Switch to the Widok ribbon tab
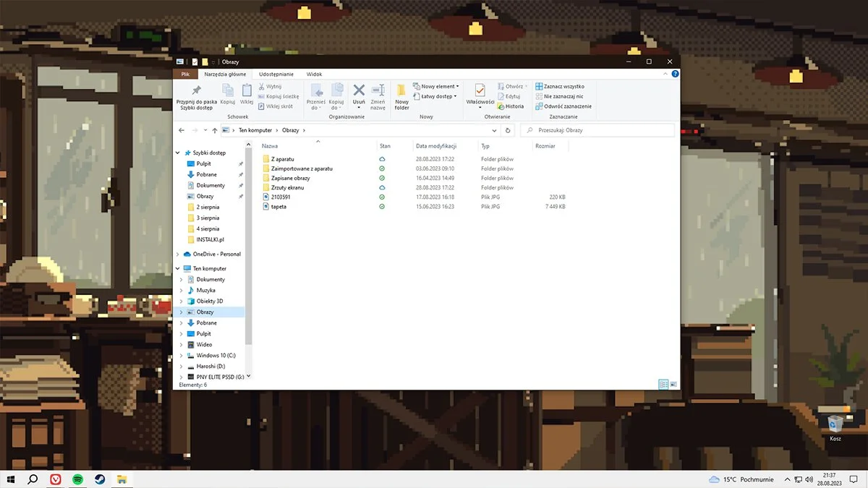Screen dimensions: 868x488 [314, 73]
